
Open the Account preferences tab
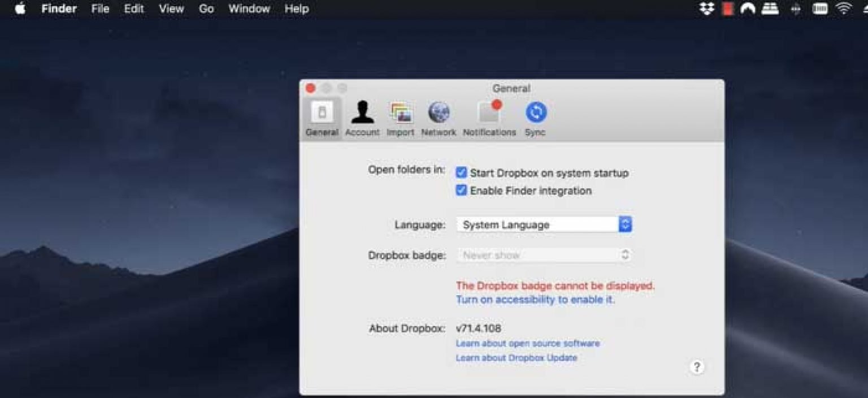(x=362, y=119)
